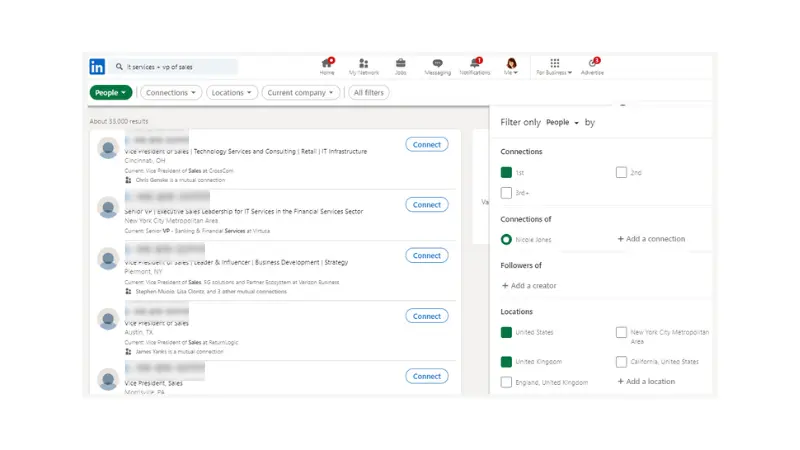Check England, United Kingdom

tap(506, 382)
